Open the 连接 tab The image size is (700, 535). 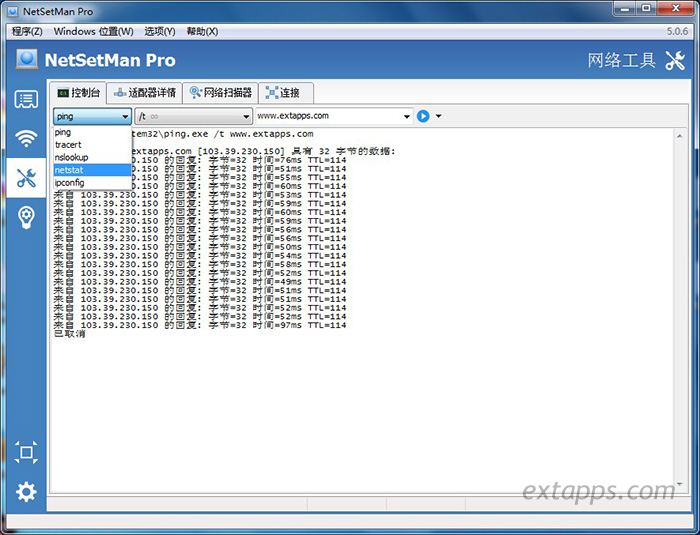pos(286,93)
